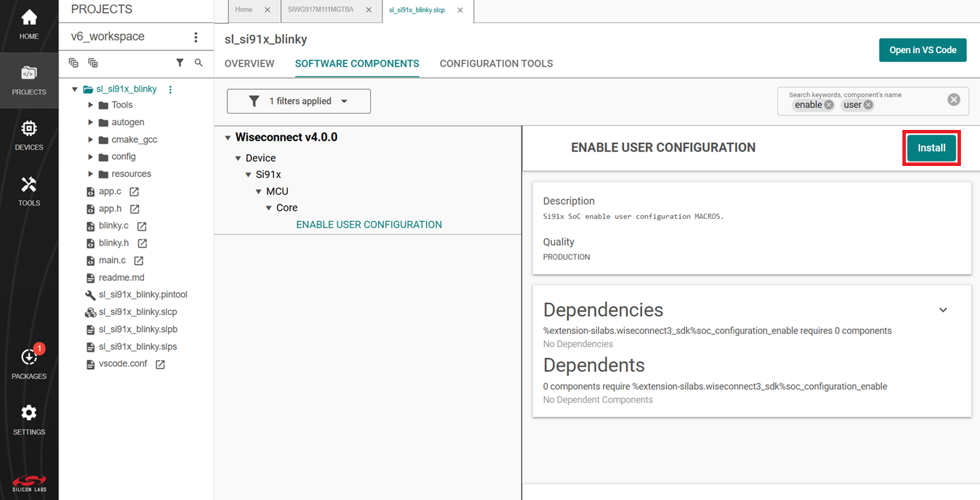Remove the 'user' keyword filter chip
980x500 pixels.
870,104
